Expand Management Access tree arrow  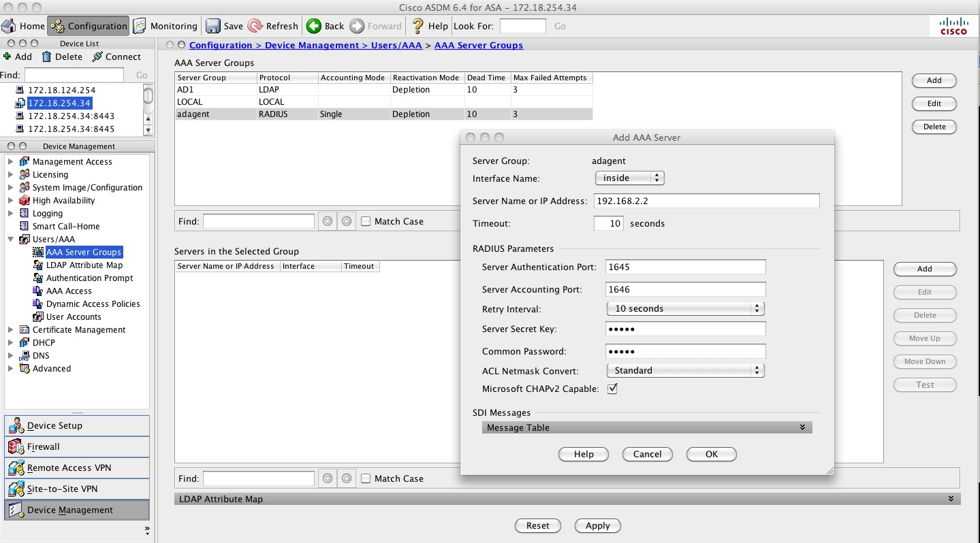pos(10,161)
